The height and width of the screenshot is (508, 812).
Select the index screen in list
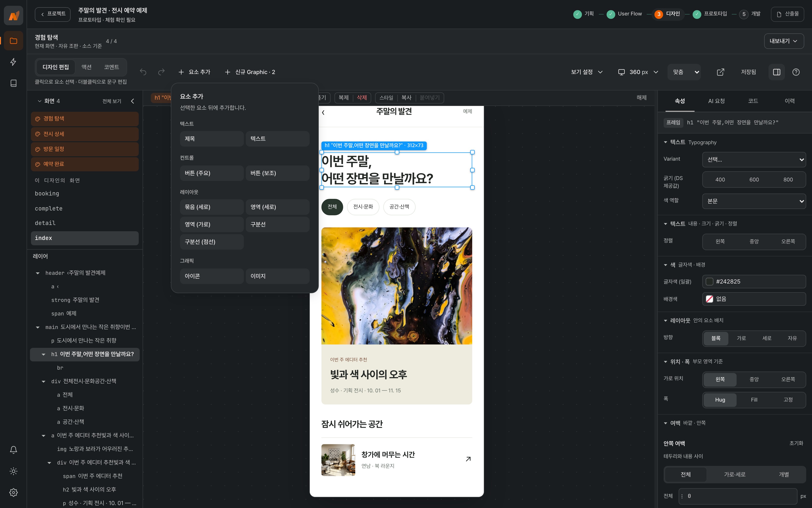pyautogui.click(x=85, y=238)
